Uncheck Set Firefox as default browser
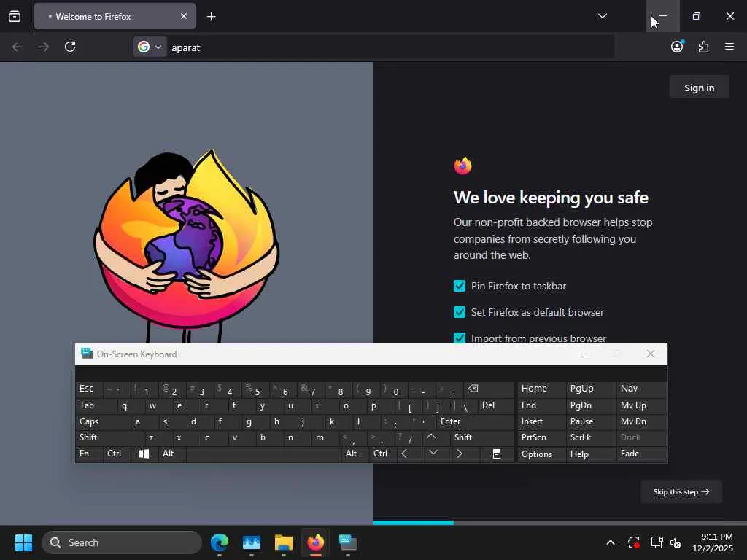This screenshot has width=747, height=560. 460,312
